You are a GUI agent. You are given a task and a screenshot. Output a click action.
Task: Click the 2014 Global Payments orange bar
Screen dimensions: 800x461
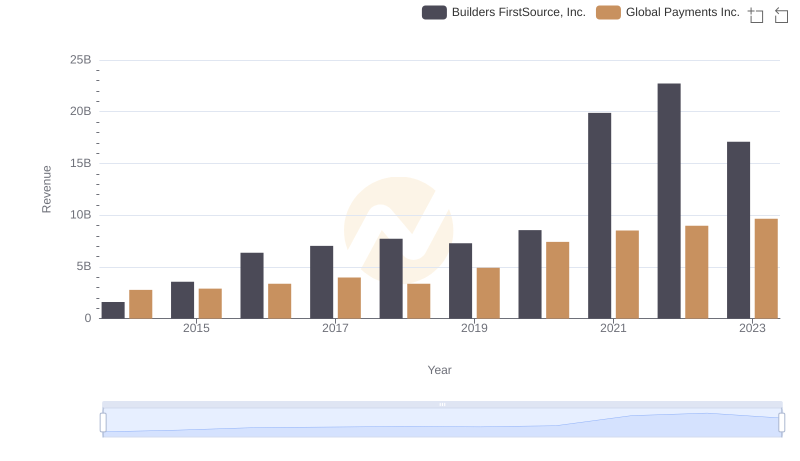pyautogui.click(x=141, y=304)
